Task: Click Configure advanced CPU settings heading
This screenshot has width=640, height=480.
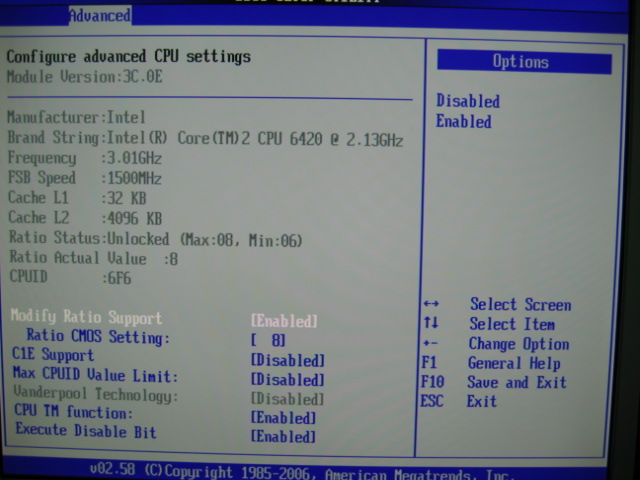Action: coord(129,56)
